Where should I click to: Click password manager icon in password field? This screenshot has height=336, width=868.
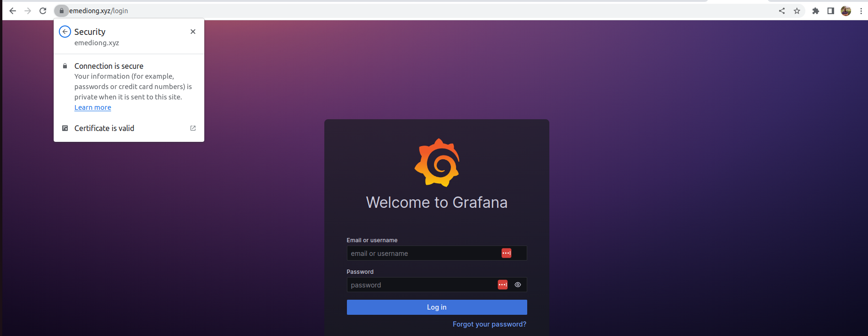click(x=503, y=285)
